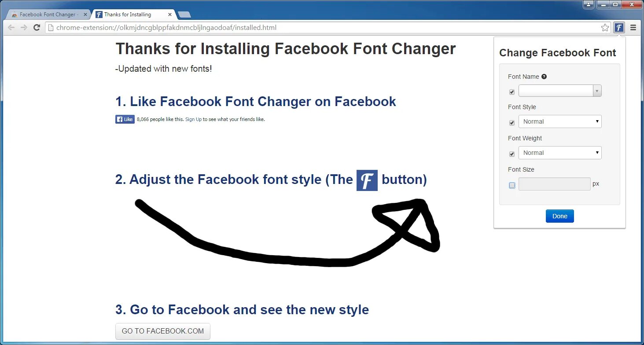Open the Chrome hamburger menu

(x=633, y=27)
